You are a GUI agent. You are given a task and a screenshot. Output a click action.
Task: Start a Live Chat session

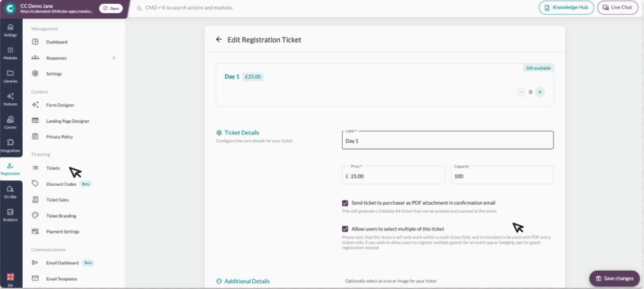[x=617, y=8]
